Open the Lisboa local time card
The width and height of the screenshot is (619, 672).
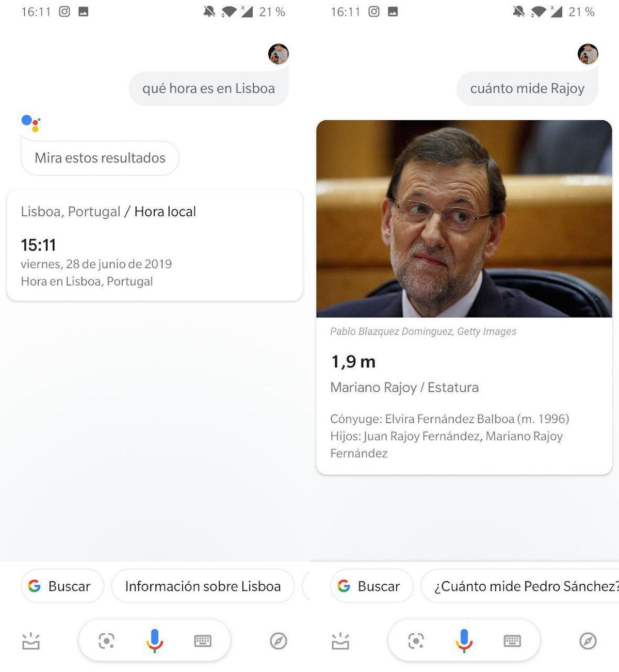pyautogui.click(x=154, y=245)
